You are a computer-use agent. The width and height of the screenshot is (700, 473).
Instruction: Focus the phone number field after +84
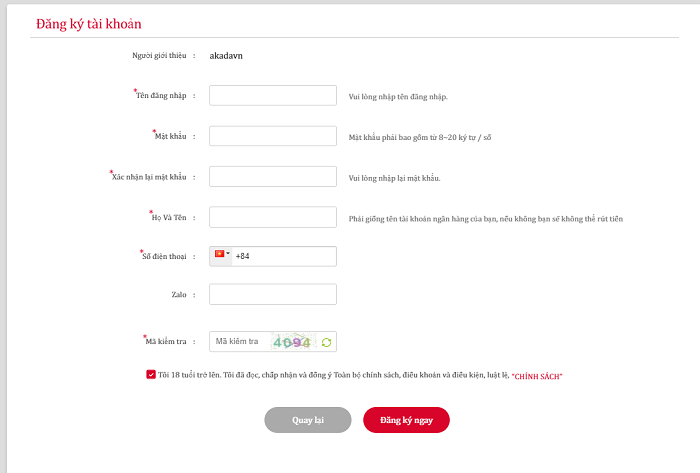click(290, 257)
